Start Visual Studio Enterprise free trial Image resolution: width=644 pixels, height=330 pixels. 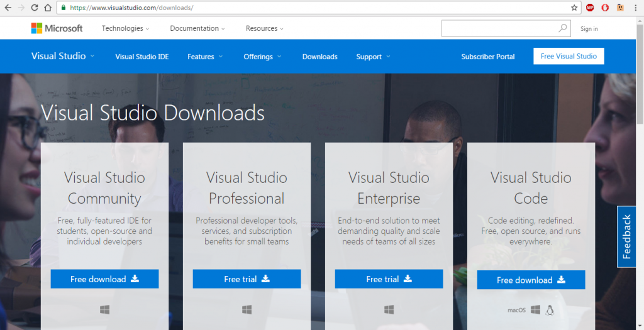tap(389, 279)
